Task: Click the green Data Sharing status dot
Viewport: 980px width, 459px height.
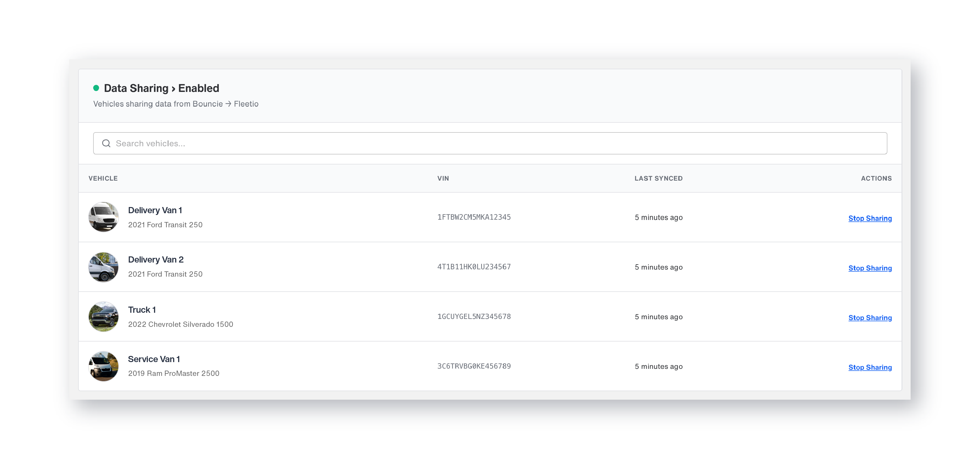Action: 96,88
